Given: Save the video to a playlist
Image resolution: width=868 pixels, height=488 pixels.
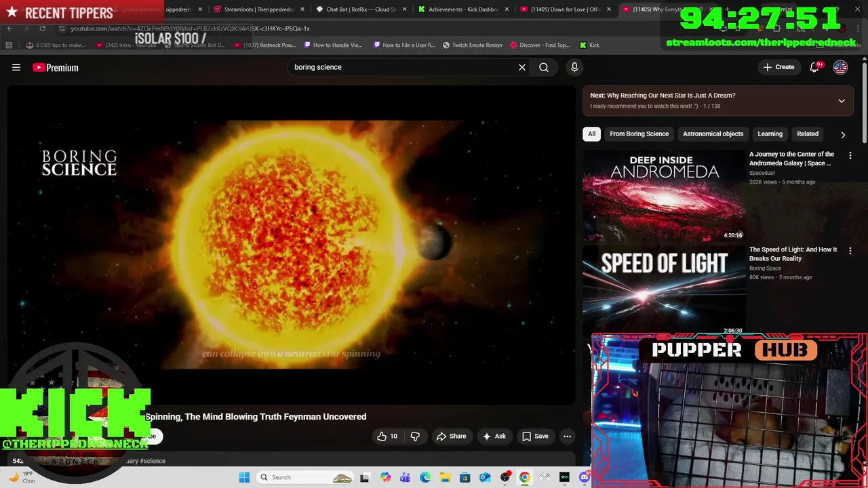Looking at the screenshot, I should coord(534,436).
